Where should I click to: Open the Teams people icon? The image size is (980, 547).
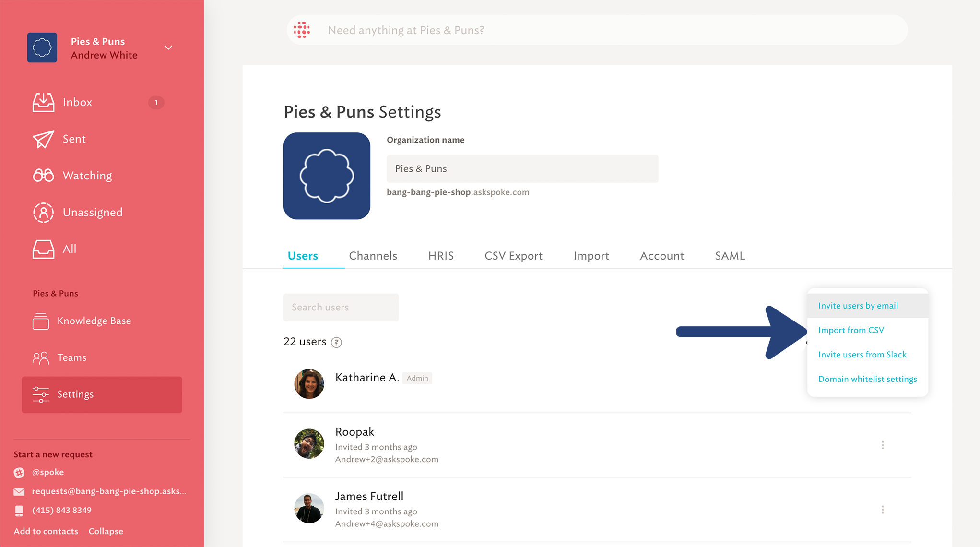tap(41, 357)
